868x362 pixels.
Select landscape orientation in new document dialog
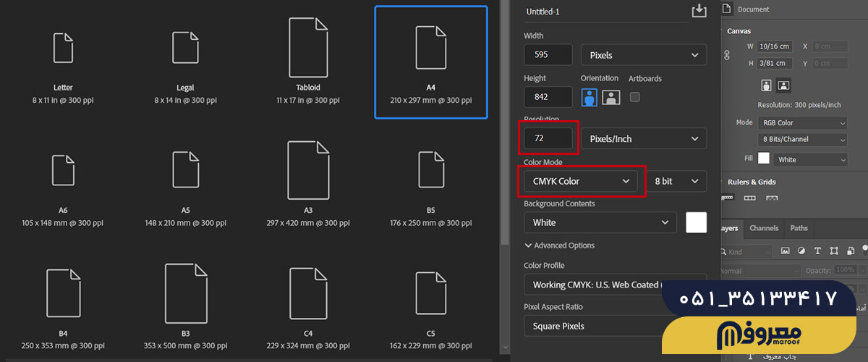(611, 97)
